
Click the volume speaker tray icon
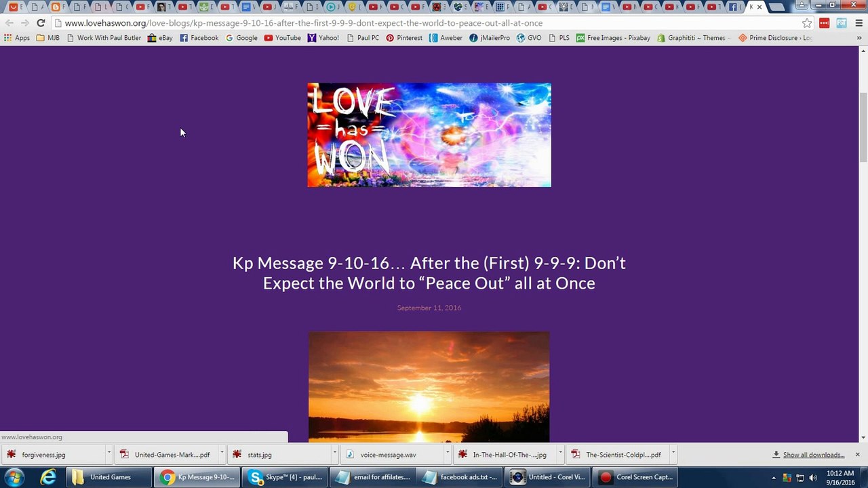[x=813, y=478]
